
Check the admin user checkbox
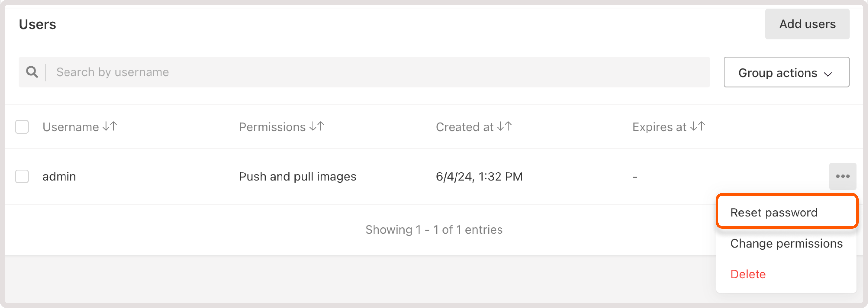(x=22, y=176)
